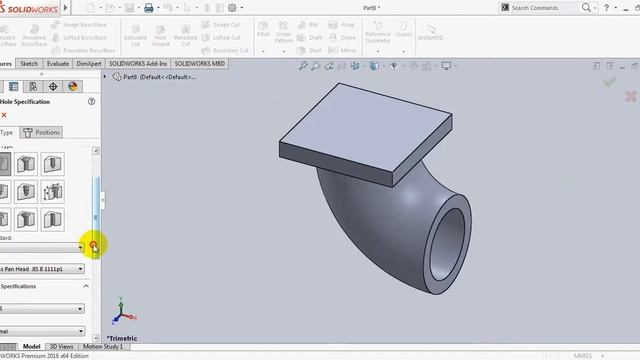Switch to the Sketch tab
Viewport: 640px width, 360px height.
pos(29,64)
